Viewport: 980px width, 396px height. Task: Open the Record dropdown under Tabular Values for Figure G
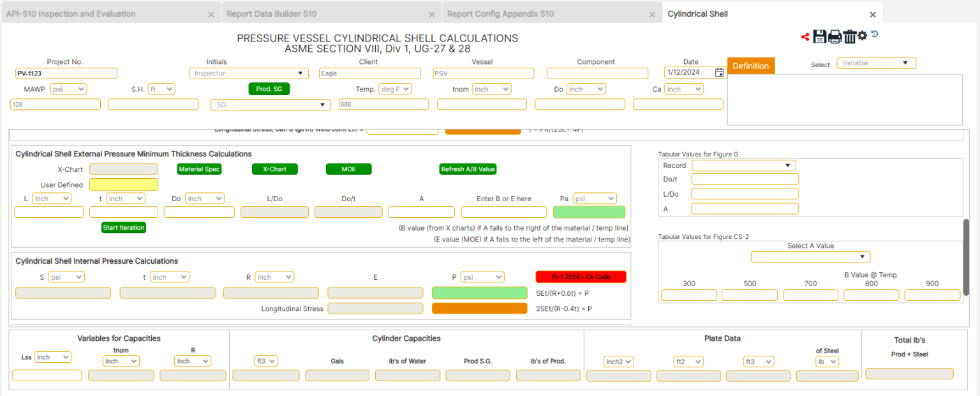coord(743,165)
